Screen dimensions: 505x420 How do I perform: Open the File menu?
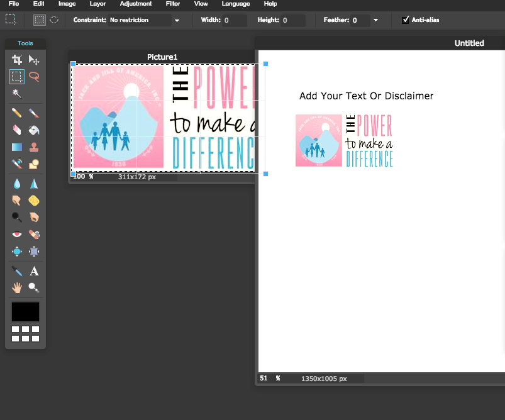(14, 4)
